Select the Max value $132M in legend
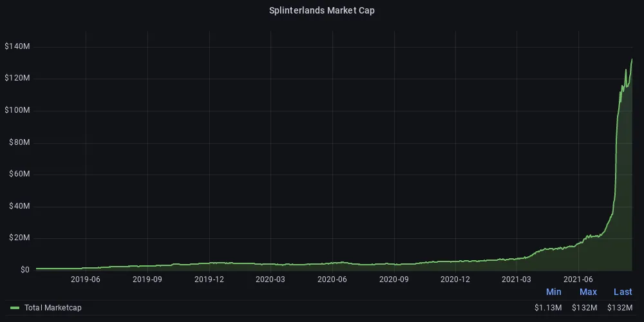This screenshot has height=322, width=644. (585, 308)
